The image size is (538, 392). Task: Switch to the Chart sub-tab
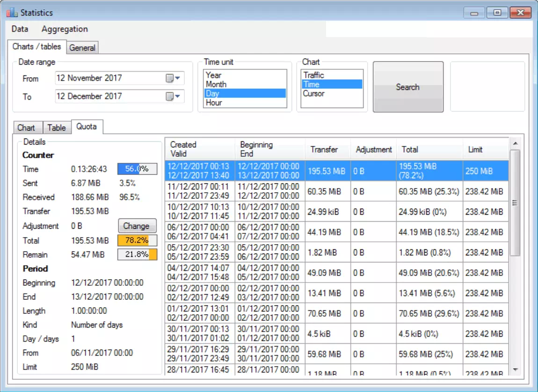pyautogui.click(x=26, y=128)
